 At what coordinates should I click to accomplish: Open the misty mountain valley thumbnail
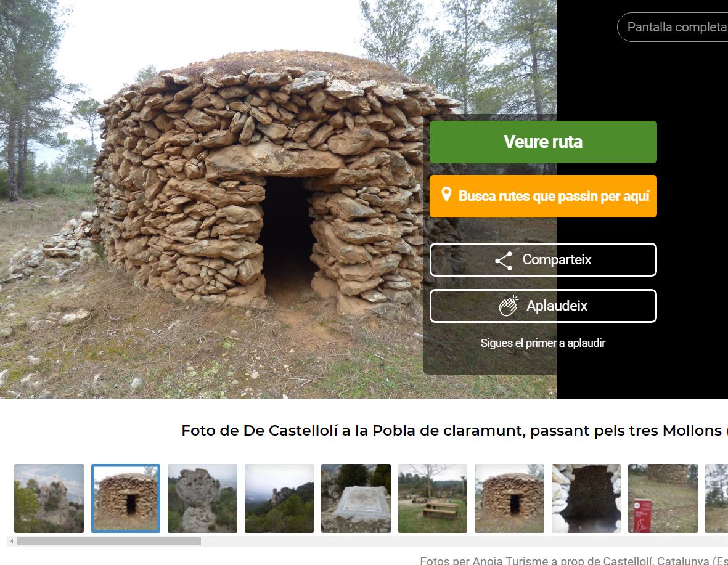pos(279,498)
